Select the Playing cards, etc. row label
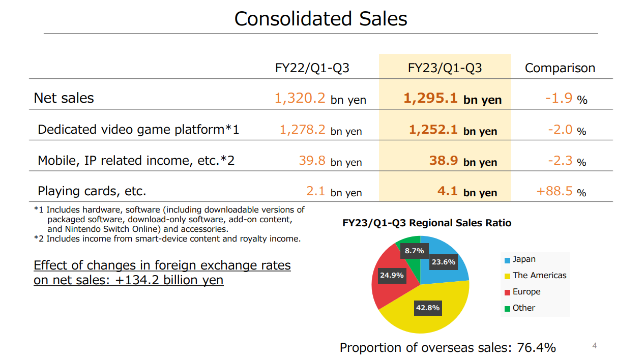 point(92,191)
